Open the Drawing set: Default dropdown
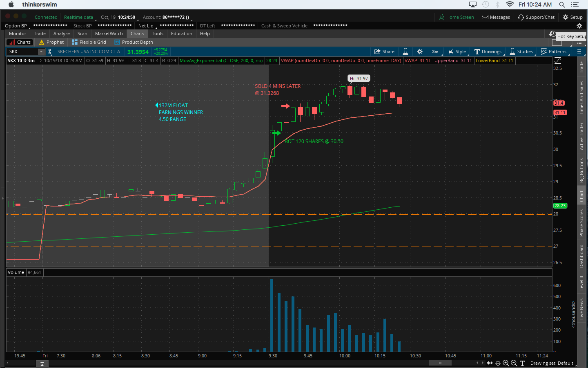The height and width of the screenshot is (368, 588). click(552, 363)
